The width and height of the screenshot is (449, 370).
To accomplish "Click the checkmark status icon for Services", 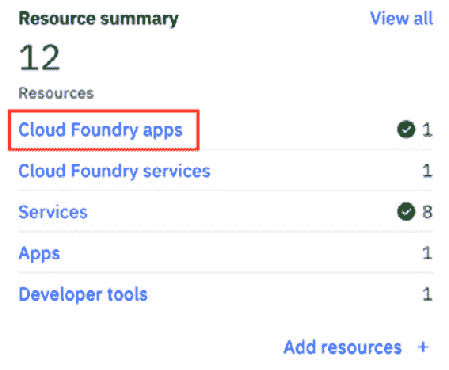I will click(x=406, y=212).
